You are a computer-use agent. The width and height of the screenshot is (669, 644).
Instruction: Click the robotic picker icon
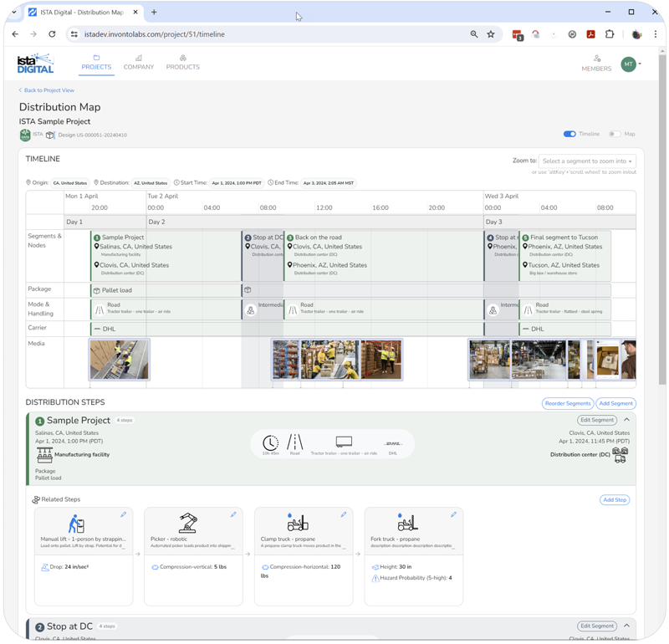[187, 524]
